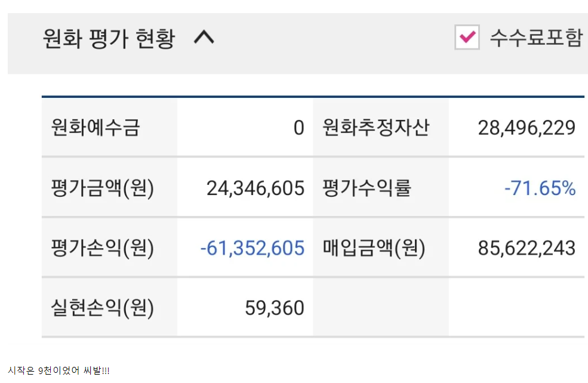Viewport: 588px width, 383px height.
Task: Click the 24,346,605 evaluation amount
Action: (x=255, y=189)
